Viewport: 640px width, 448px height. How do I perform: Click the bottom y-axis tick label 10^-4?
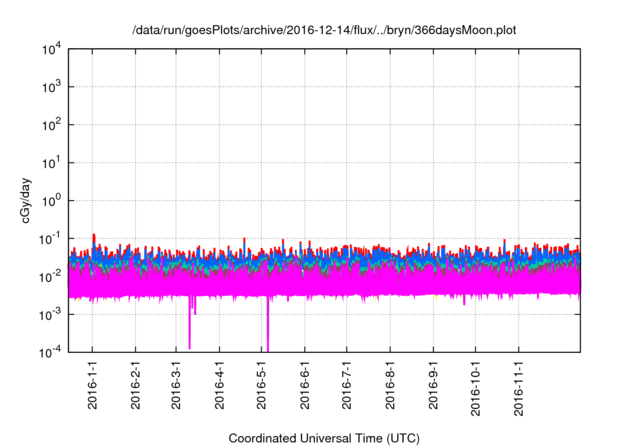pyautogui.click(x=49, y=352)
